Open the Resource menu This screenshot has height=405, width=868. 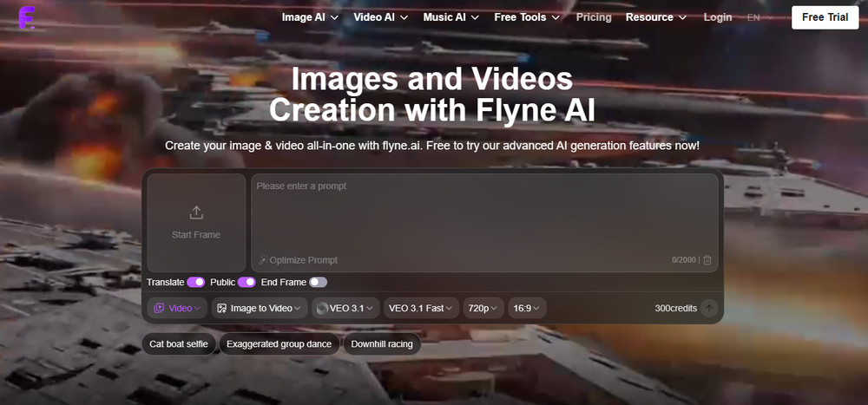[x=656, y=17]
